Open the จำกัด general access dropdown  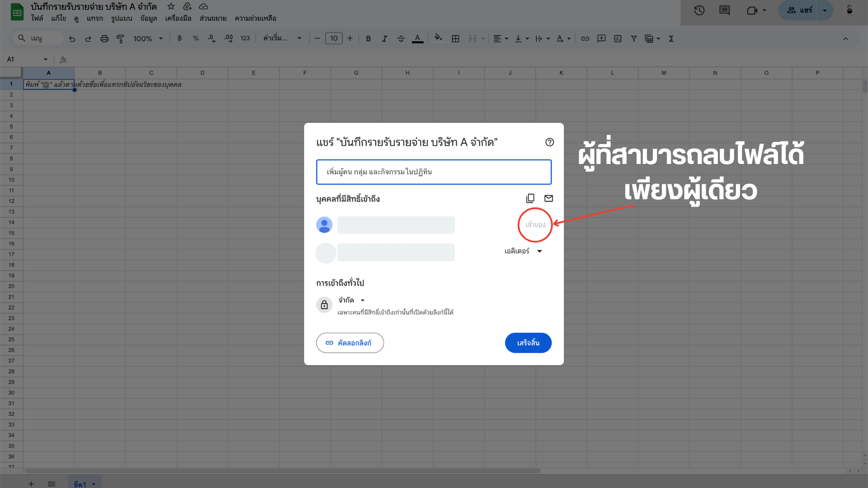click(351, 300)
